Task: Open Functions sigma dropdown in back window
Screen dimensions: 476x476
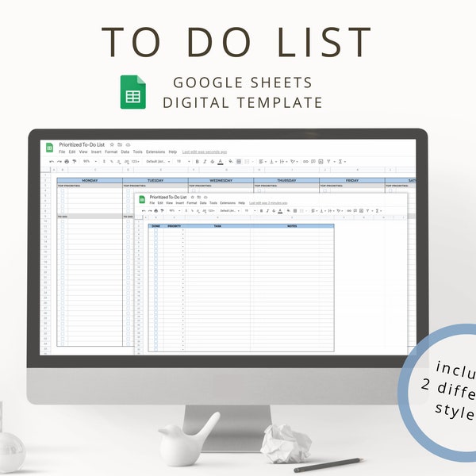Action: pos(342,162)
